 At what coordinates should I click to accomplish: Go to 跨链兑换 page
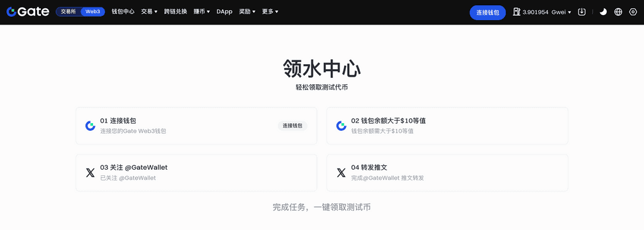click(175, 11)
